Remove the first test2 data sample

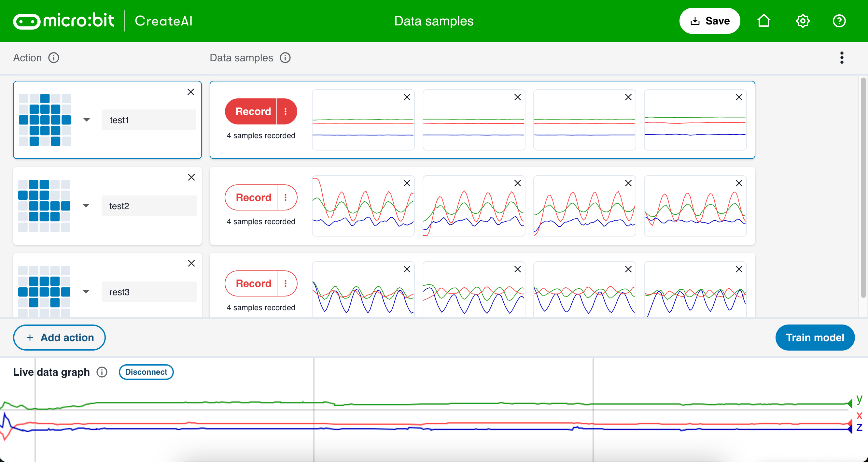click(x=407, y=183)
